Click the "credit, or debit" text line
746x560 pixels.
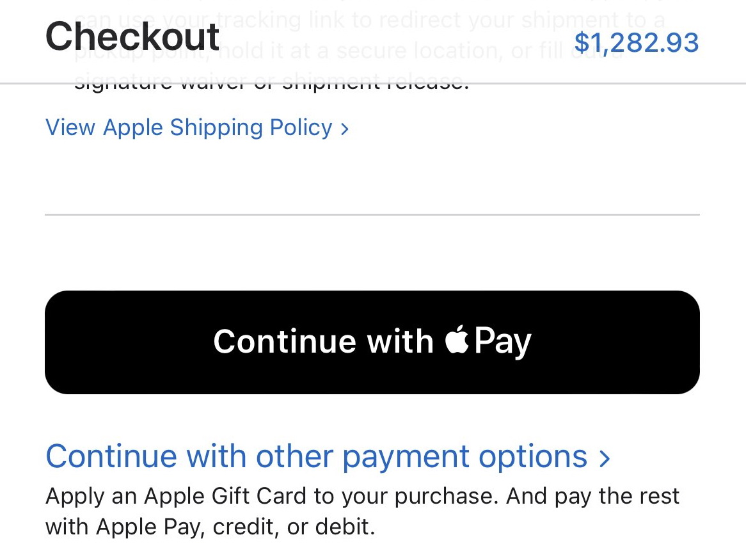[294, 527]
